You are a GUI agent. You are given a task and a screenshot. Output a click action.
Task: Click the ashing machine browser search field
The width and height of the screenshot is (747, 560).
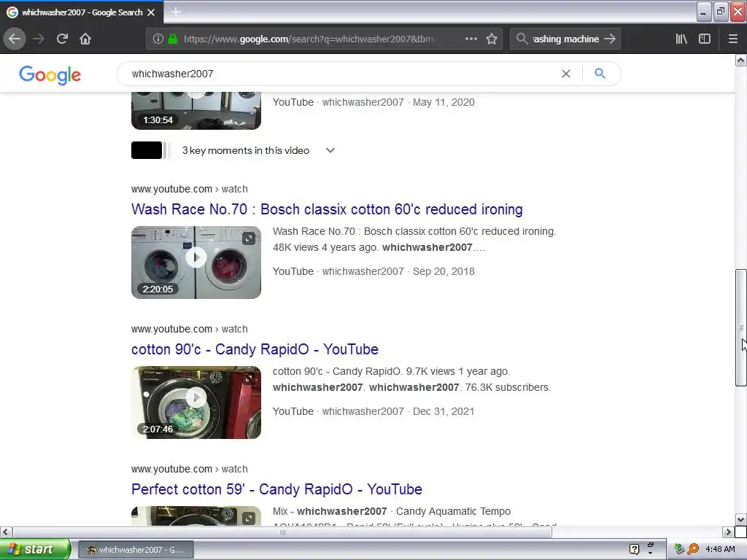pyautogui.click(x=566, y=39)
